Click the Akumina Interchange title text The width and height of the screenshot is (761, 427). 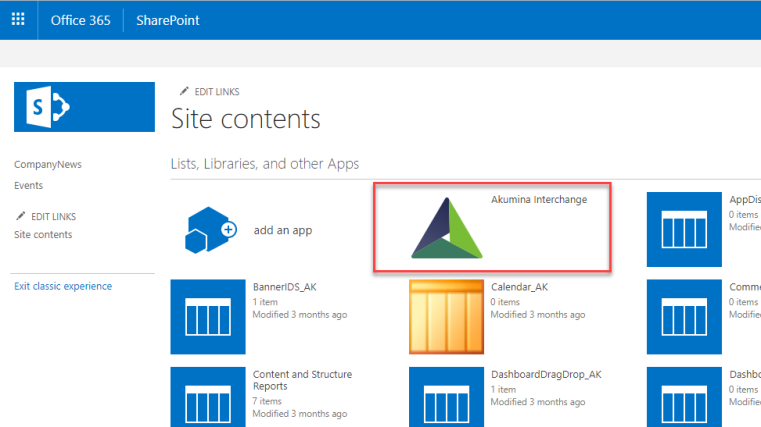coord(539,199)
